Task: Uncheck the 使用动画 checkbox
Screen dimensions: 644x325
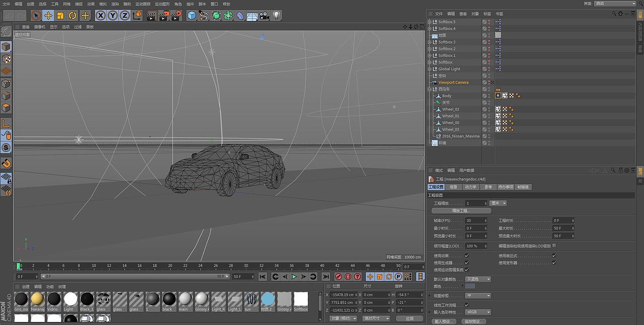Action: [x=467, y=255]
